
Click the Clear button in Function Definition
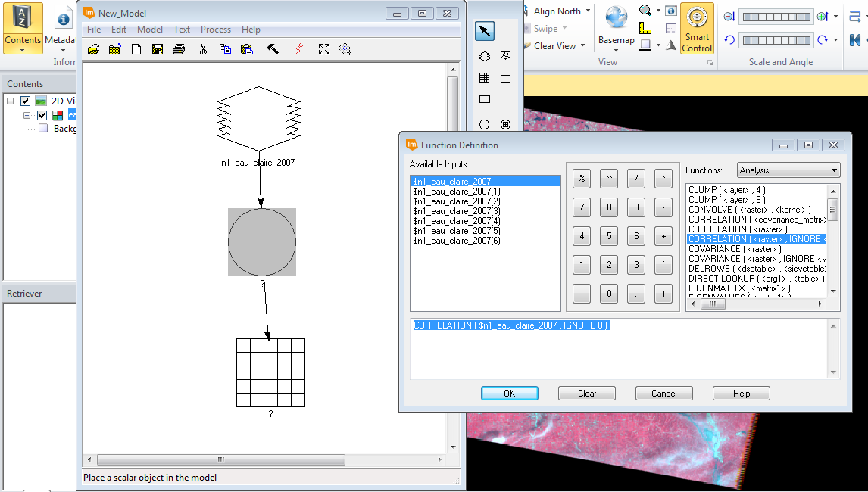point(587,394)
